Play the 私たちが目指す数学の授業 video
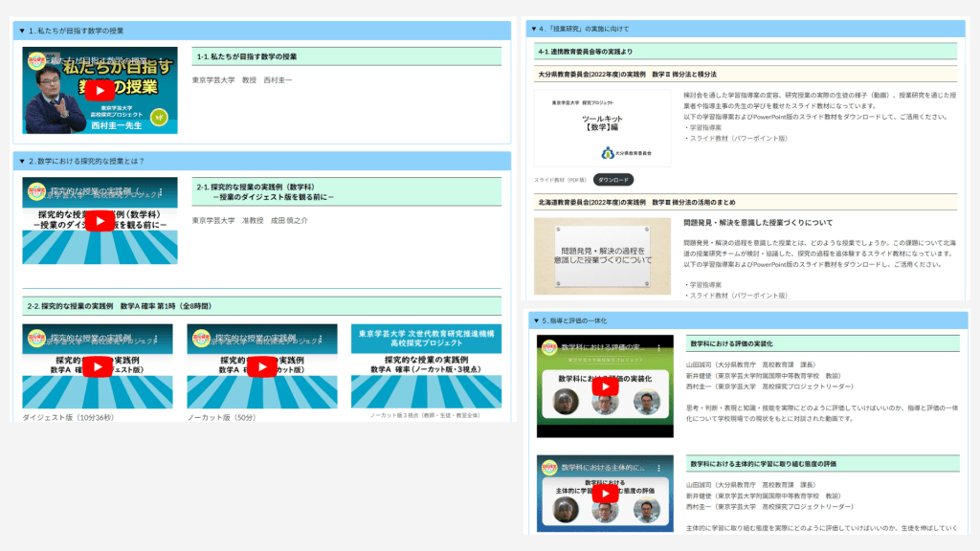Image resolution: width=980 pixels, height=551 pixels. pyautogui.click(x=100, y=91)
